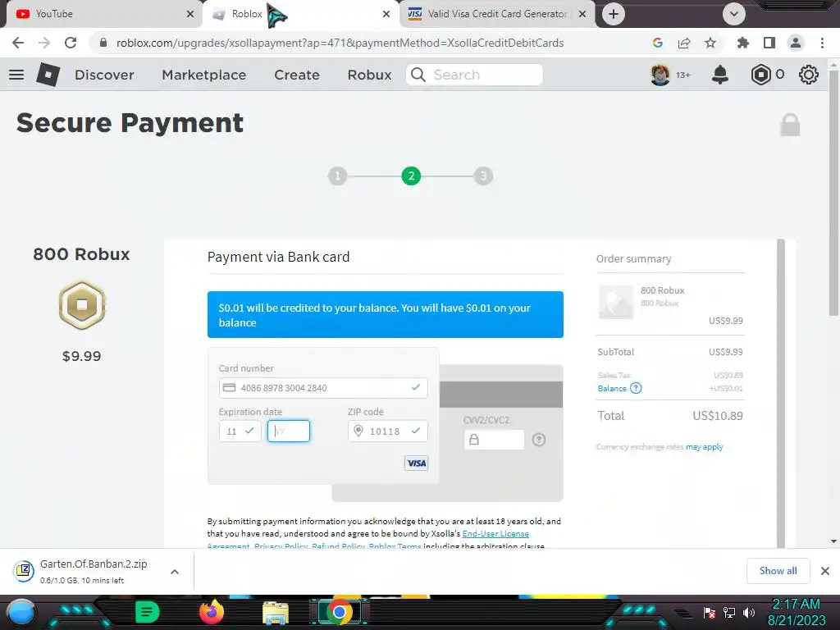Open the tab search dropdown arrow
840x630 pixels.
[734, 14]
